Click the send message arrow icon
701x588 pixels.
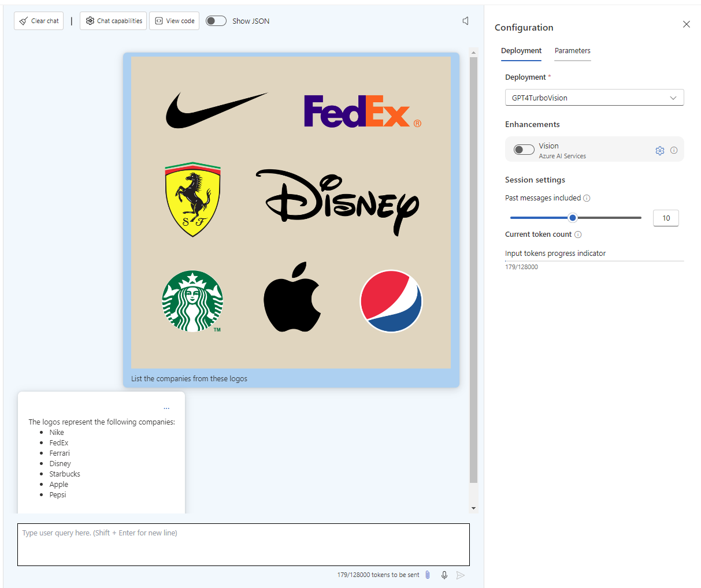461,575
